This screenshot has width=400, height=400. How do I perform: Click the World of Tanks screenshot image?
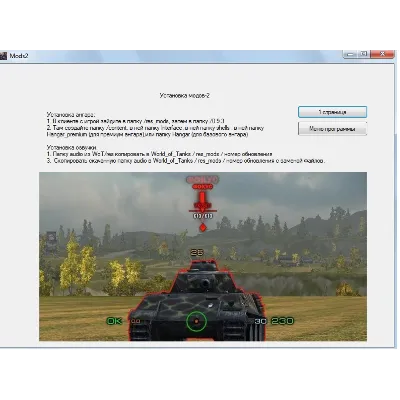(x=203, y=257)
